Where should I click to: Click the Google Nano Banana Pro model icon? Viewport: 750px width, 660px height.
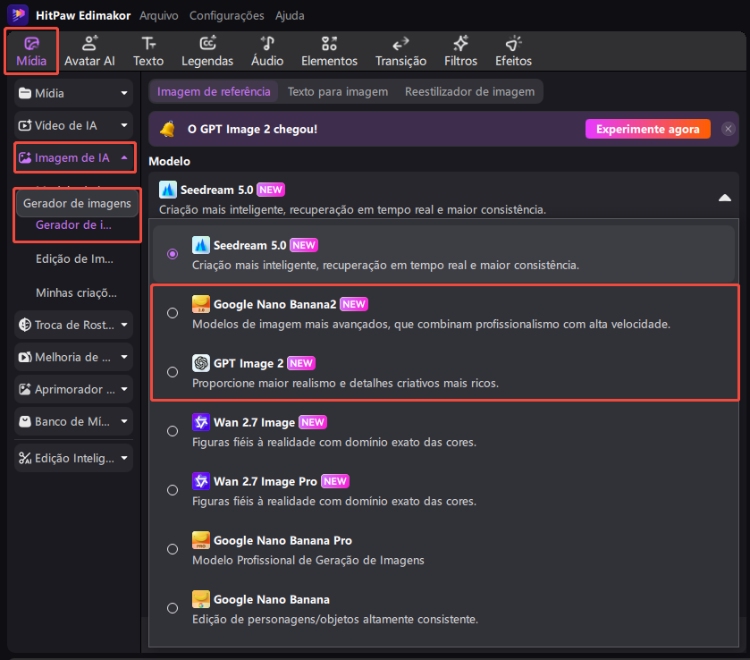coord(201,540)
